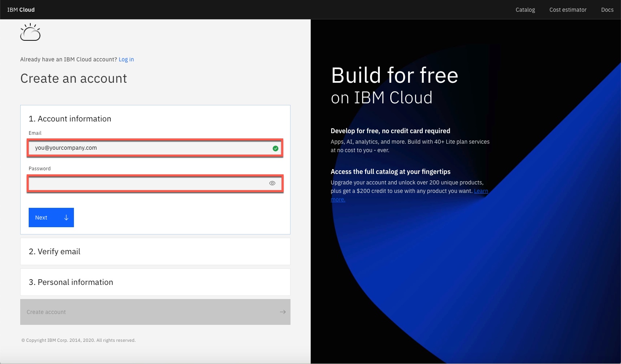This screenshot has height=364, width=621.
Task: Select the 1. Account information section header
Action: (x=70, y=119)
